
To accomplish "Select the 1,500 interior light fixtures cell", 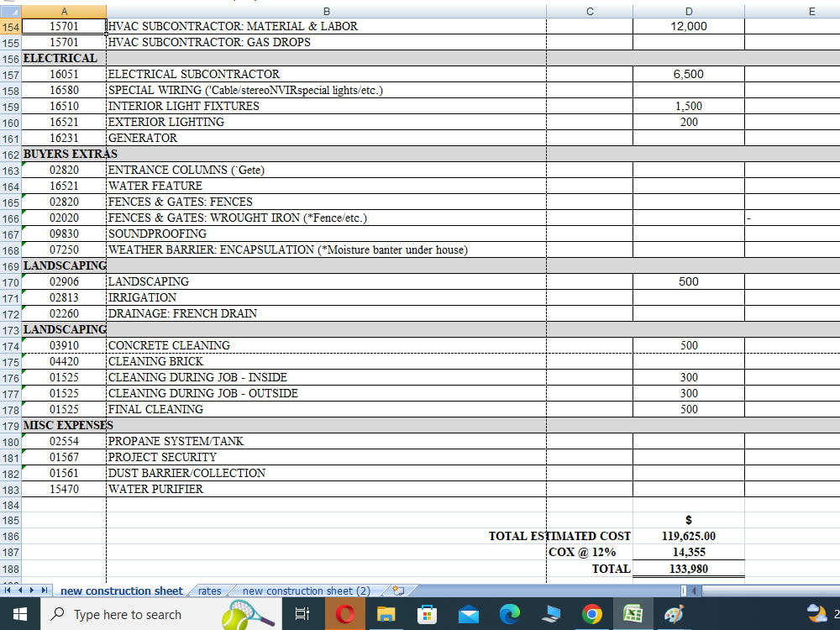I will pyautogui.click(x=689, y=106).
